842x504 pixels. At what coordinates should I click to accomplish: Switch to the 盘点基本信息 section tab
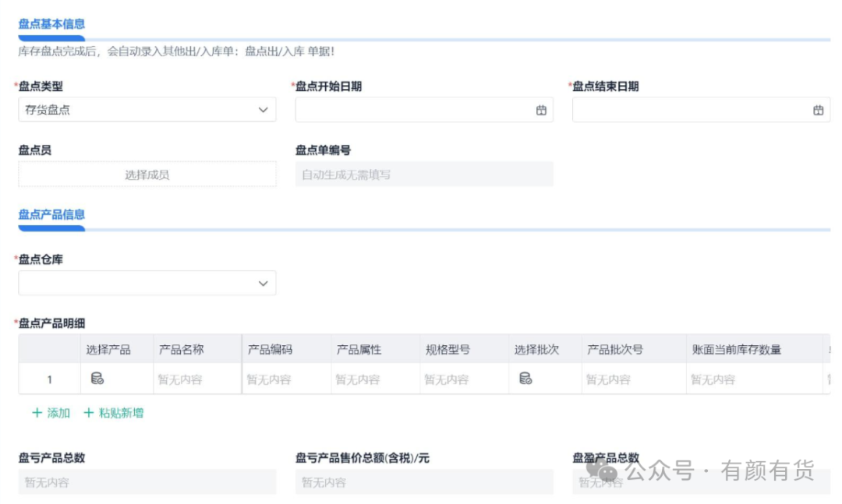(x=51, y=24)
